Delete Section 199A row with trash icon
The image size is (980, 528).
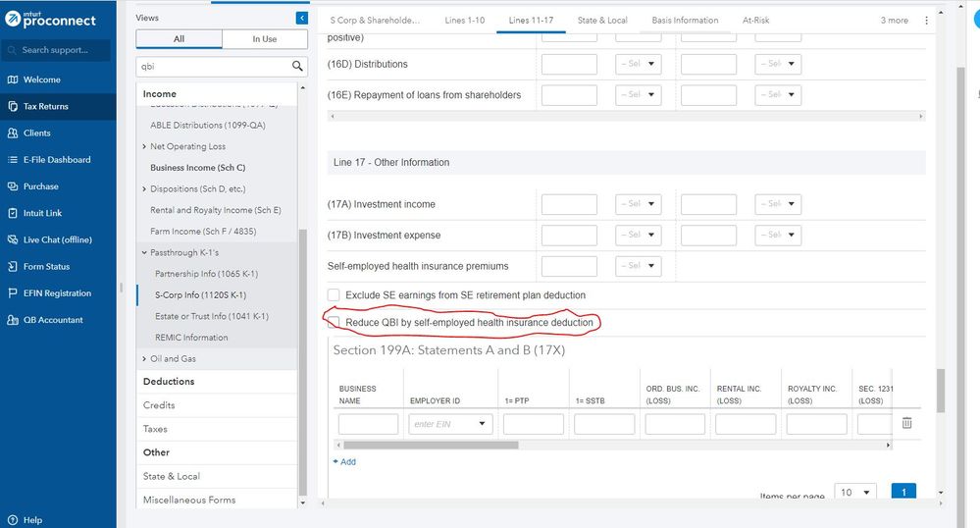tap(906, 423)
